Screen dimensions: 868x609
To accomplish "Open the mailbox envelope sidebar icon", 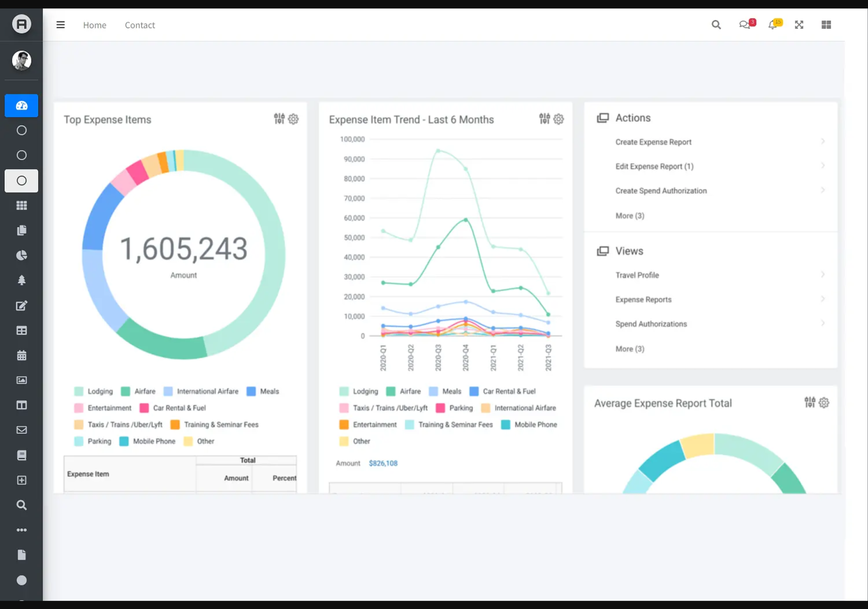I will [21, 430].
